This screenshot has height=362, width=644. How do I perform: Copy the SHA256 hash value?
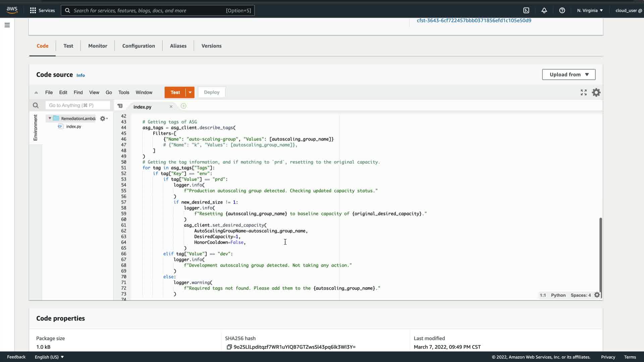(229, 347)
